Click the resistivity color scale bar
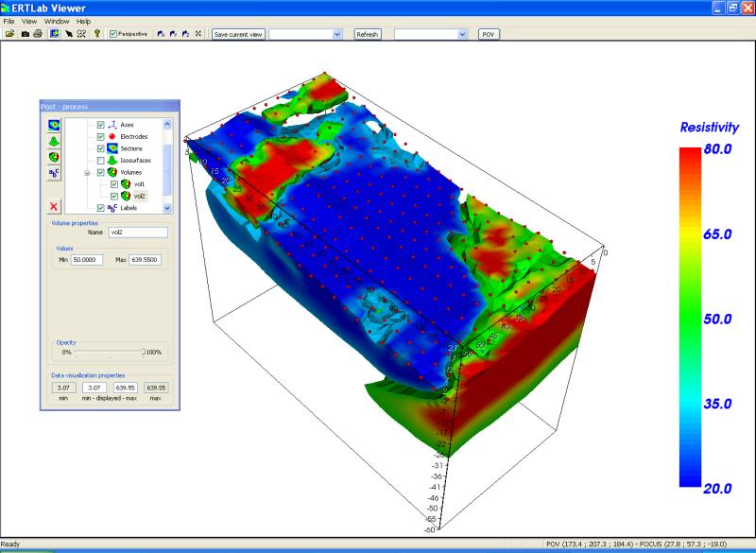The width and height of the screenshot is (756, 553). coord(690,318)
